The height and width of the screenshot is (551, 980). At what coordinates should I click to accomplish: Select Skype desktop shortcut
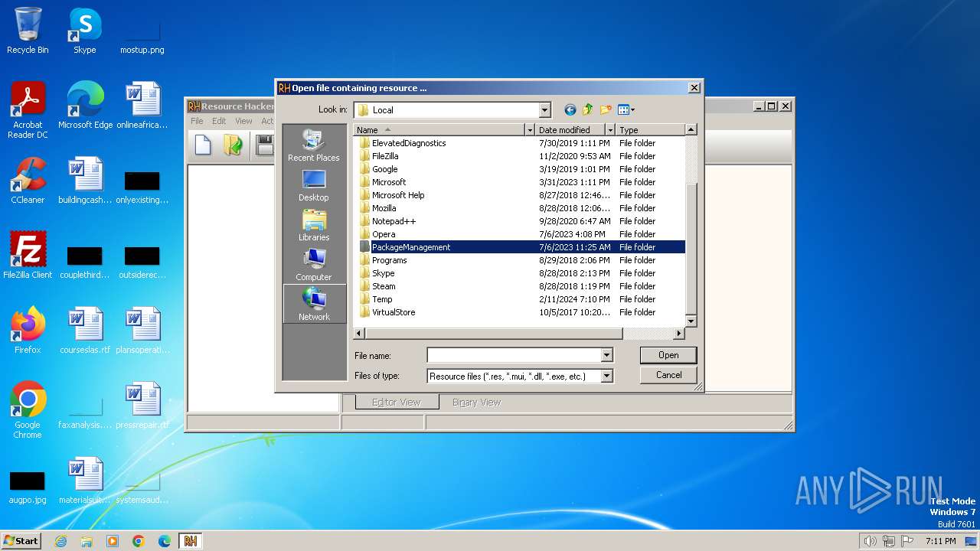coord(85,31)
